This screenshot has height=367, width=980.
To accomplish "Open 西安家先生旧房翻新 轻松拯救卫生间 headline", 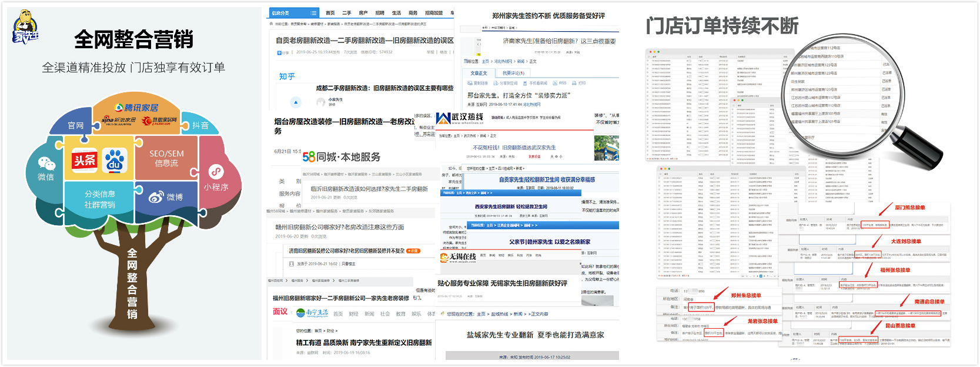I will click(511, 207).
